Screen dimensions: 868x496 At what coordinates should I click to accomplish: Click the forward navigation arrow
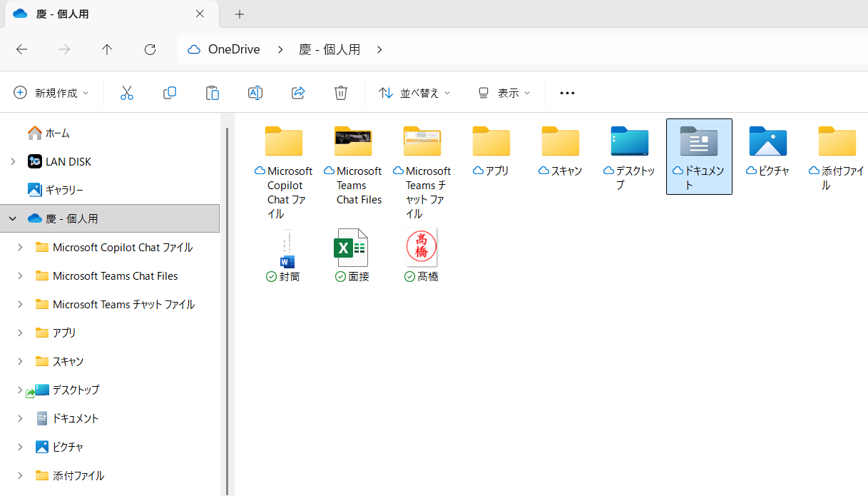[x=64, y=49]
